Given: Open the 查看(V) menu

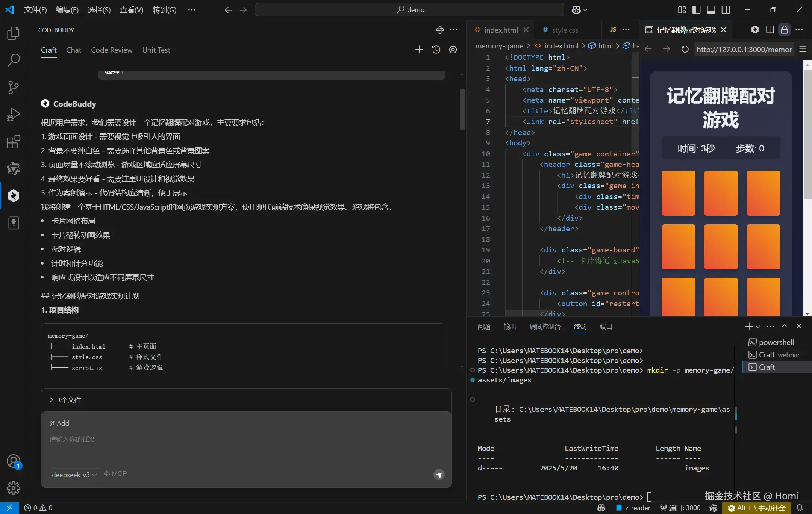Looking at the screenshot, I should tap(131, 10).
